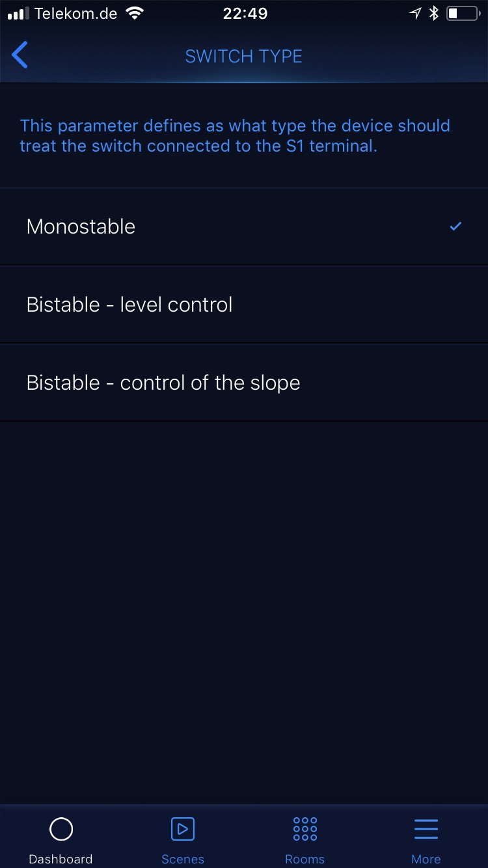Pick Bistable - control of the slope
488x868 pixels.
[x=163, y=383]
